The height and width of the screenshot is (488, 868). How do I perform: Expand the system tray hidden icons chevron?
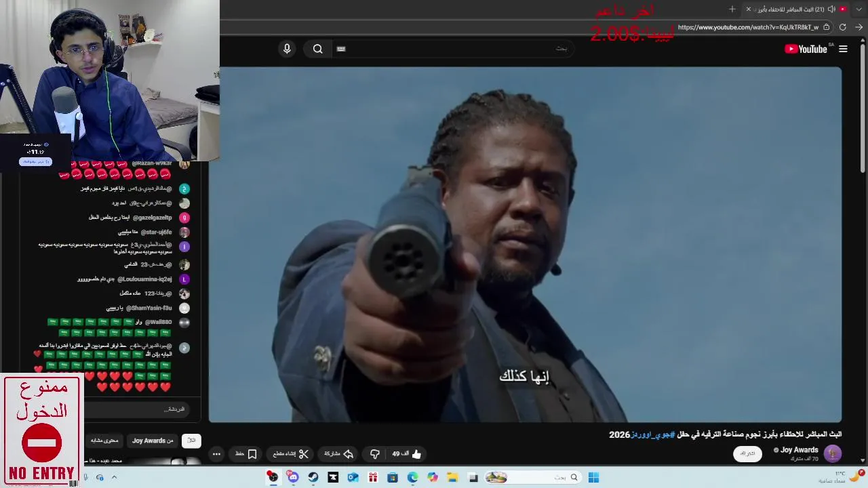(x=113, y=477)
